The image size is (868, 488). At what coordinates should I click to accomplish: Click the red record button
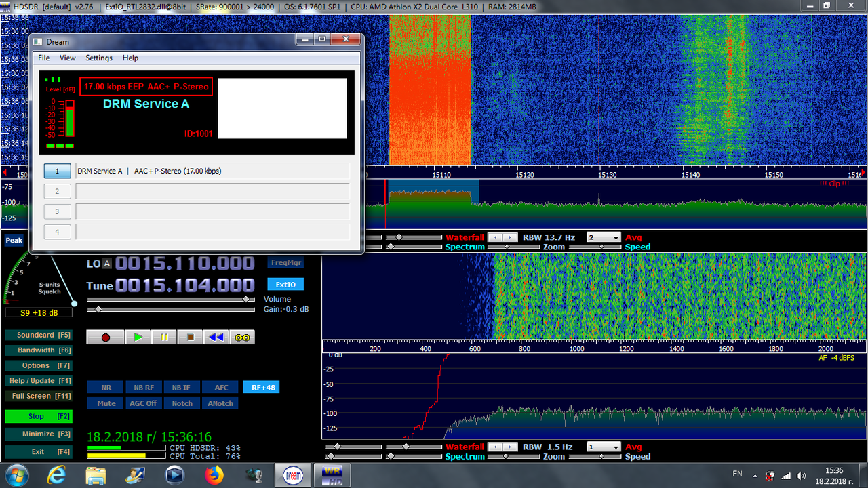click(x=105, y=337)
